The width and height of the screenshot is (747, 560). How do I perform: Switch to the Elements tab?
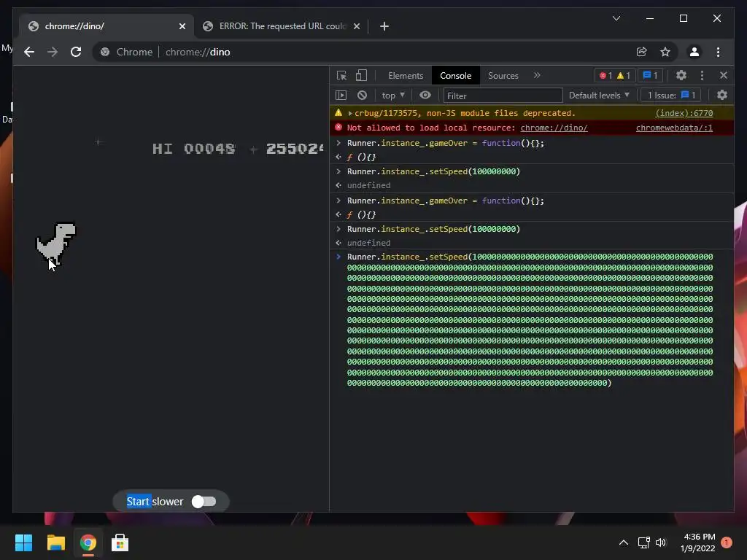pos(406,76)
